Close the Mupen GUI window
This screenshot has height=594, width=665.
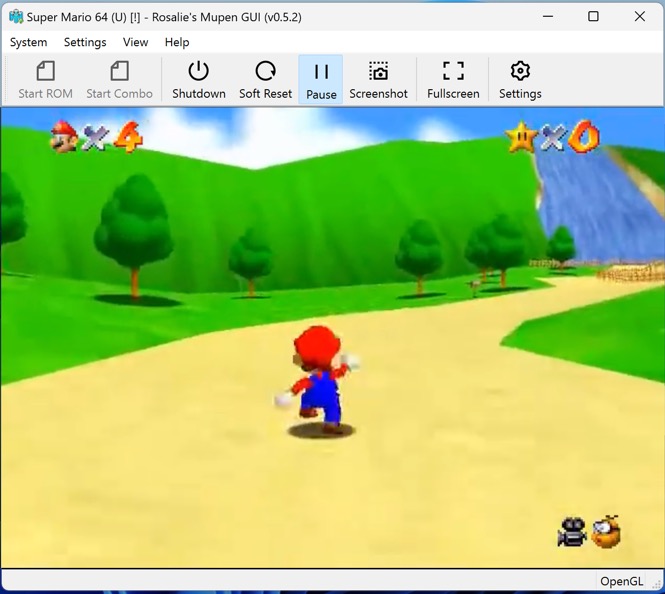640,17
